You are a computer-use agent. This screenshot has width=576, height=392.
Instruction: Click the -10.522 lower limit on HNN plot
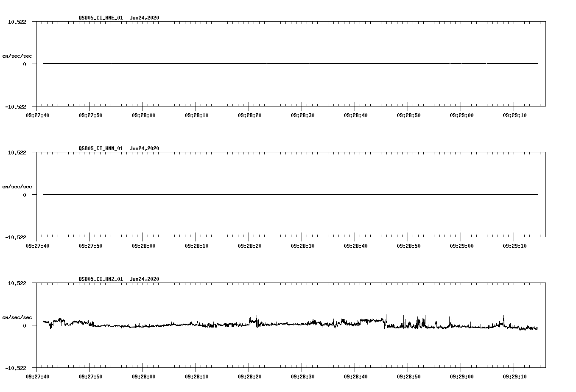16,238
